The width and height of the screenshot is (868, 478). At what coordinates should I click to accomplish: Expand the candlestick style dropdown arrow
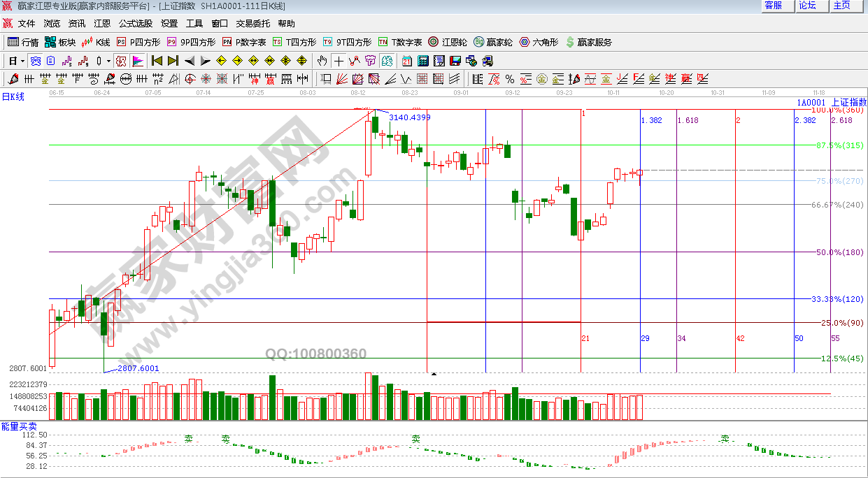pyautogui.click(x=107, y=61)
